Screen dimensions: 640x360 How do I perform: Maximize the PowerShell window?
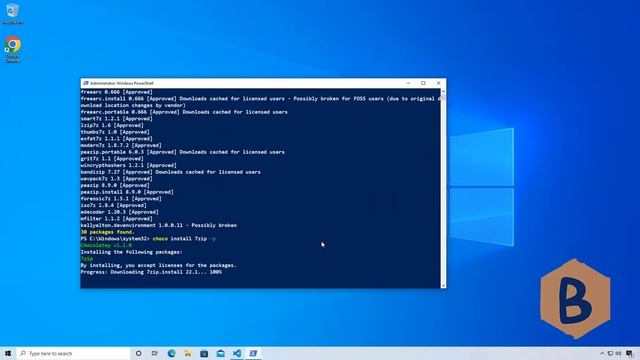pos(423,83)
